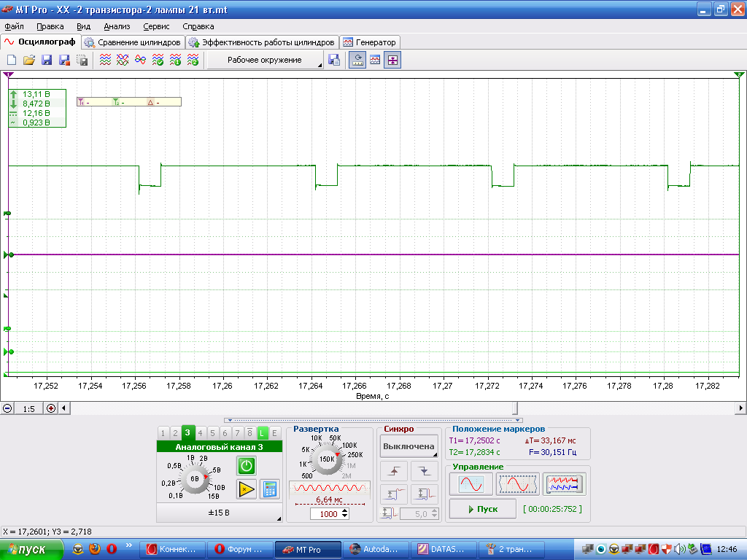Zoom in with the plus magnifier button
This screenshot has height=560, width=747.
tap(51, 408)
